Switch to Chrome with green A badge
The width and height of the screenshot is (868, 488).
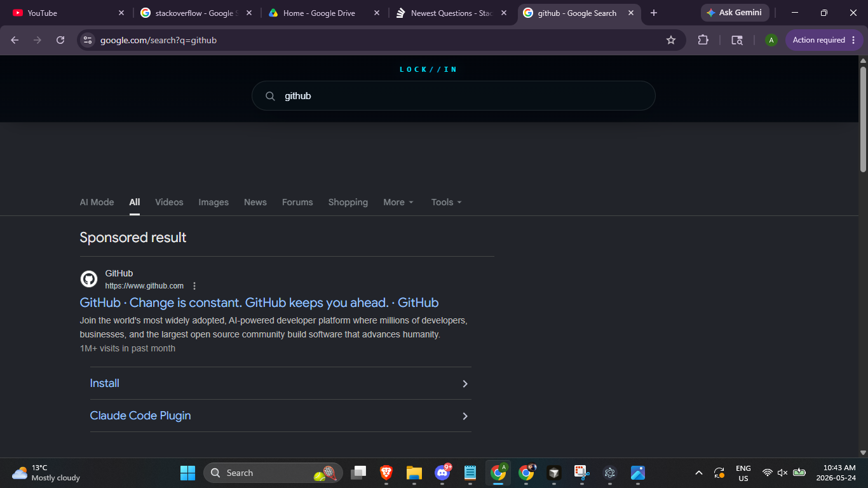498,473
